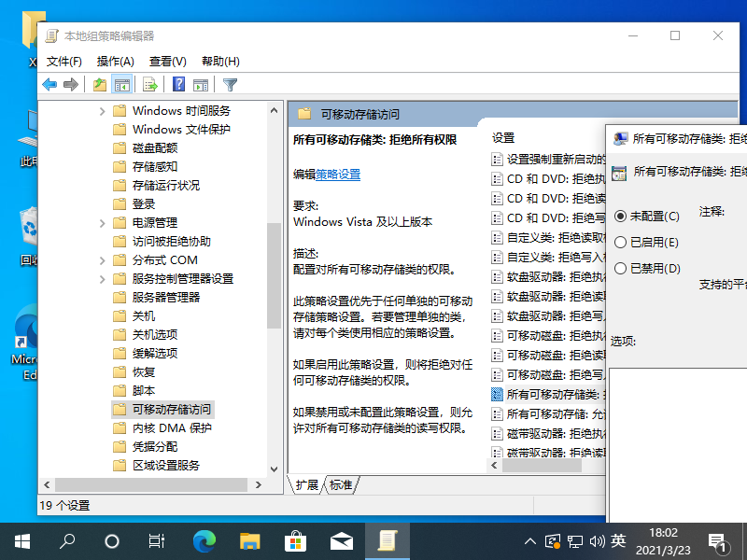Click the export list toolbar icon
Viewport: 747px width, 560px height.
click(149, 85)
